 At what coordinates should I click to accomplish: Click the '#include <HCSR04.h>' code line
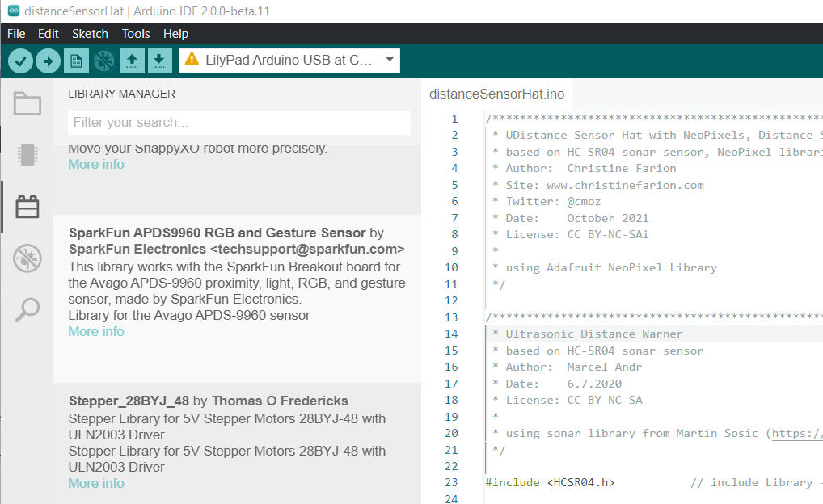(x=550, y=482)
